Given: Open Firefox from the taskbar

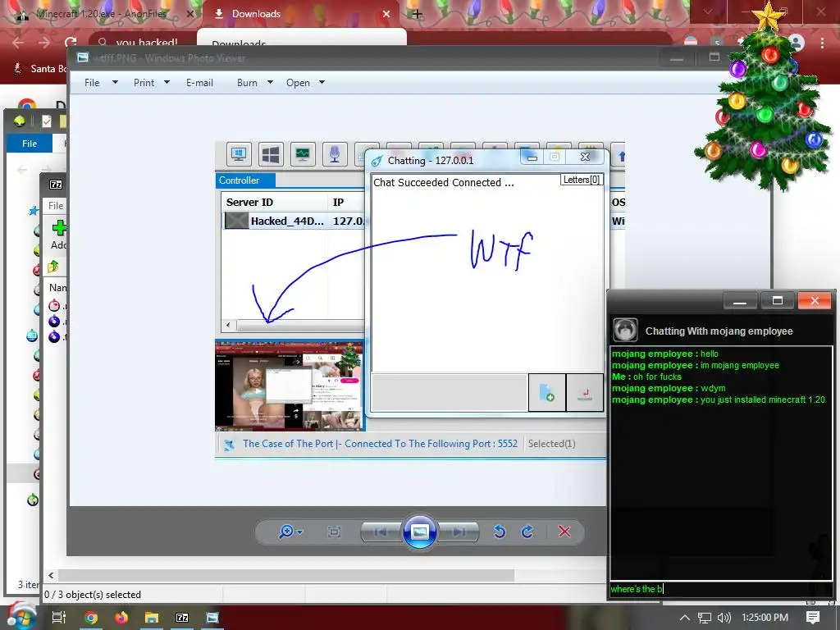Looking at the screenshot, I should (121, 618).
